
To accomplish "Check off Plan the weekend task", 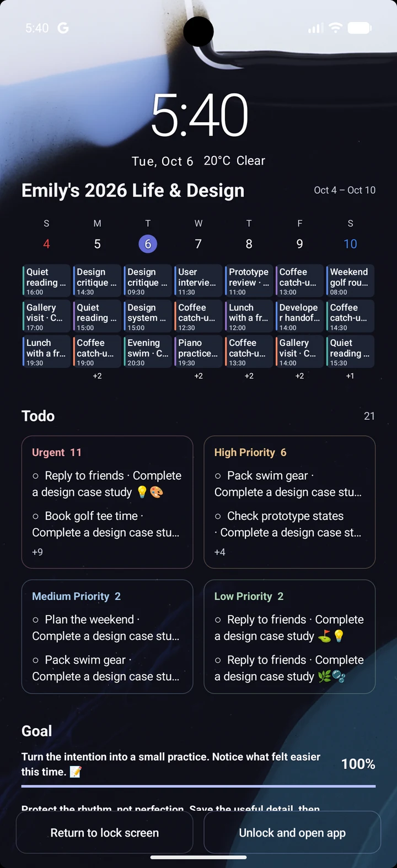I will tap(35, 620).
